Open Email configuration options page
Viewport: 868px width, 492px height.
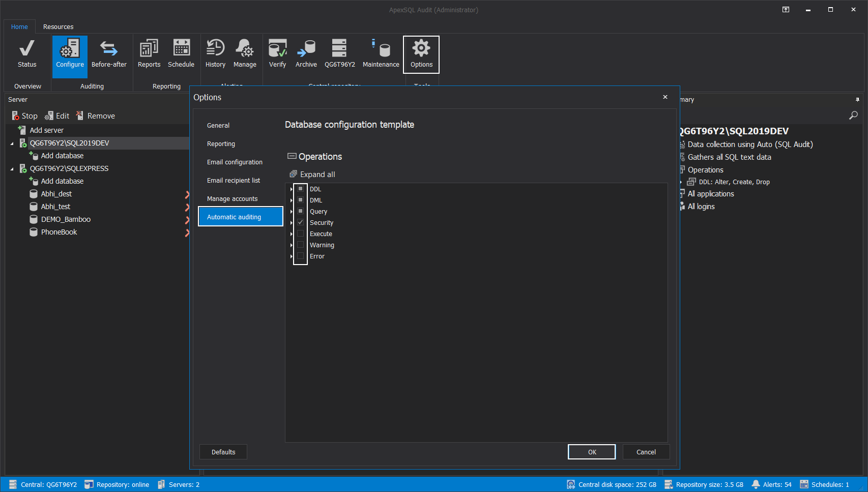click(235, 162)
